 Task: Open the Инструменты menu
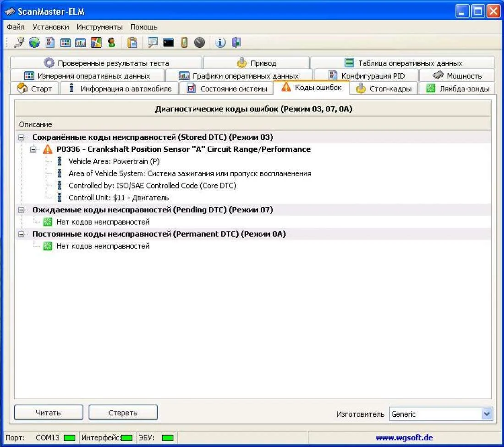pos(99,27)
